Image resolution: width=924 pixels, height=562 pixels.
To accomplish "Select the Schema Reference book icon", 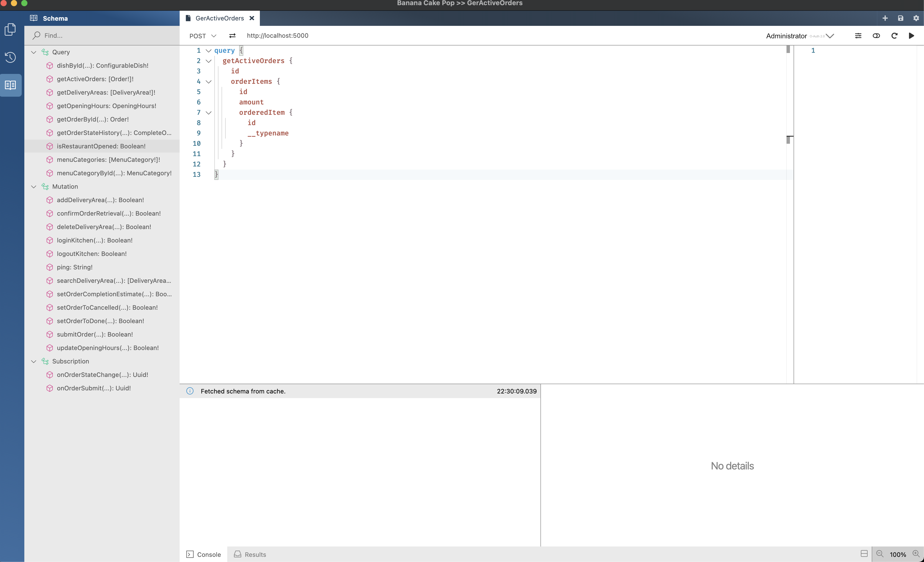I will (x=10, y=85).
